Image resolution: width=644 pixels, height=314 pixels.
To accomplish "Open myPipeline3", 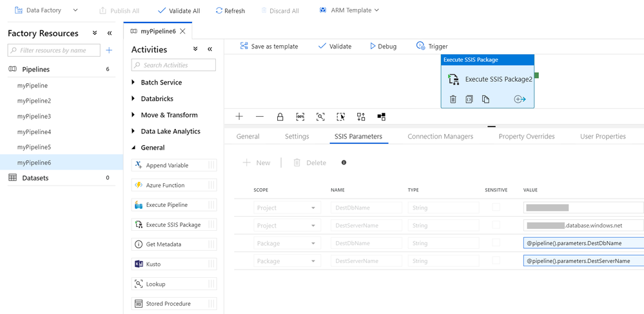I will click(34, 116).
